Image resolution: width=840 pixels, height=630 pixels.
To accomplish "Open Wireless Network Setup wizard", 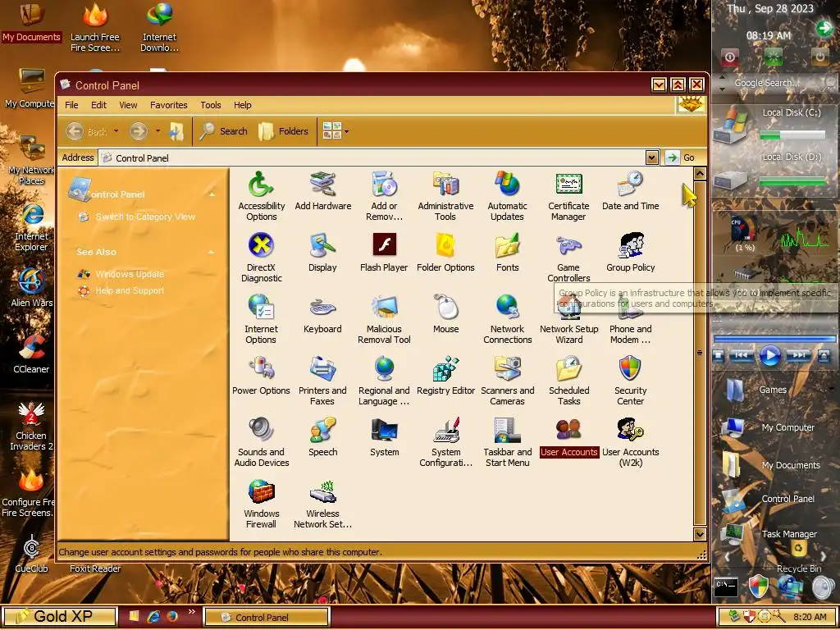I will (x=322, y=504).
